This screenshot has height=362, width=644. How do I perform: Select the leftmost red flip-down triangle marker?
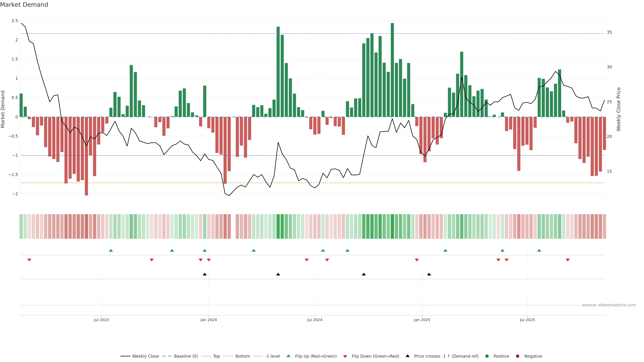click(x=29, y=260)
